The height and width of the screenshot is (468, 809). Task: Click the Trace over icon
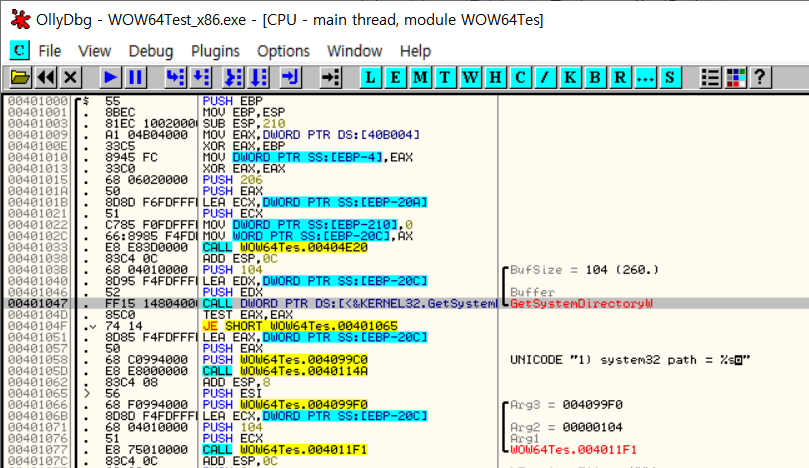[x=258, y=77]
